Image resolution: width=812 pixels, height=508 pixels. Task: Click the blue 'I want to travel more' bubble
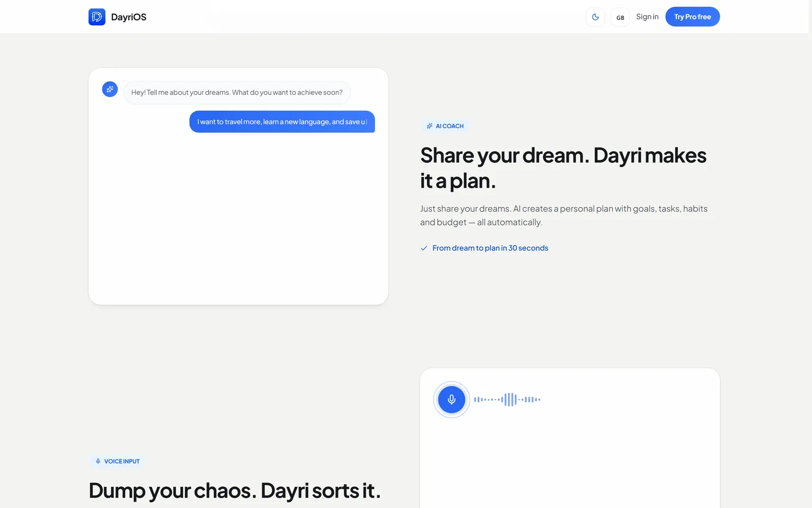click(282, 122)
